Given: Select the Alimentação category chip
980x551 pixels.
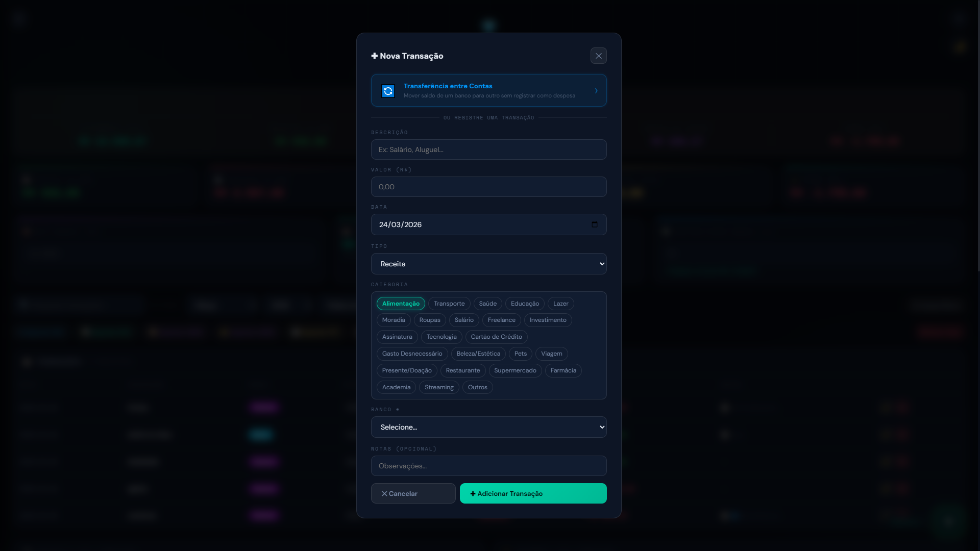Looking at the screenshot, I should point(401,304).
